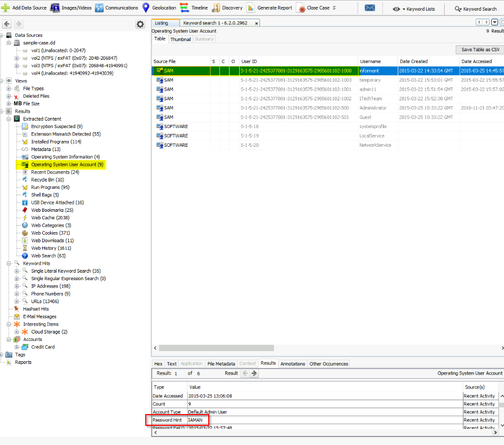The width and height of the screenshot is (504, 445).
Task: Expand the toolbar overflow chevron next to Close Case
Action: coord(334,7)
